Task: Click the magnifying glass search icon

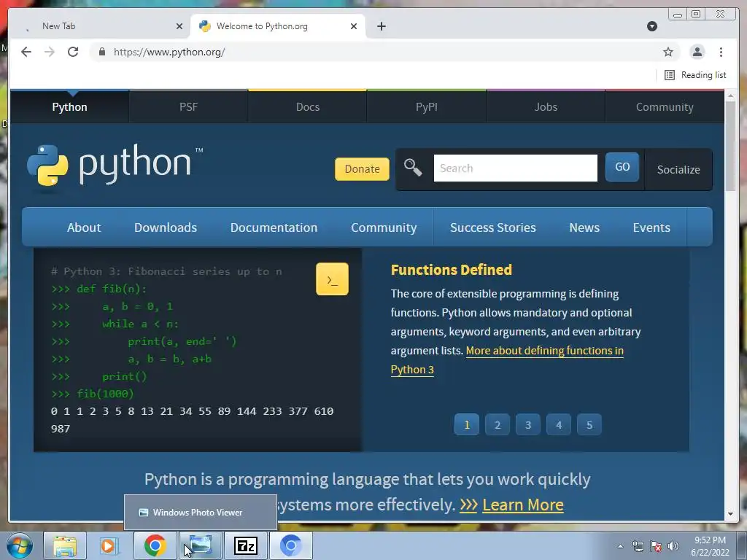Action: coord(413,168)
